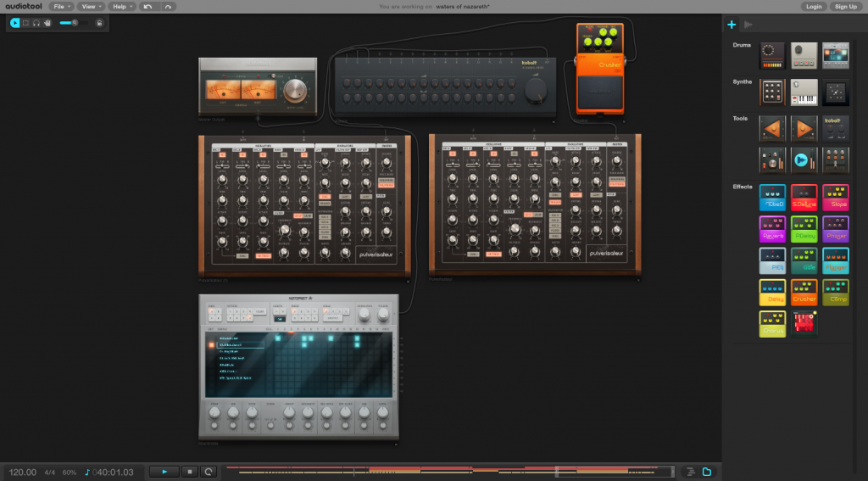Switch to the play arrow samples tab
Image resolution: width=868 pixels, height=481 pixels.
click(x=748, y=25)
